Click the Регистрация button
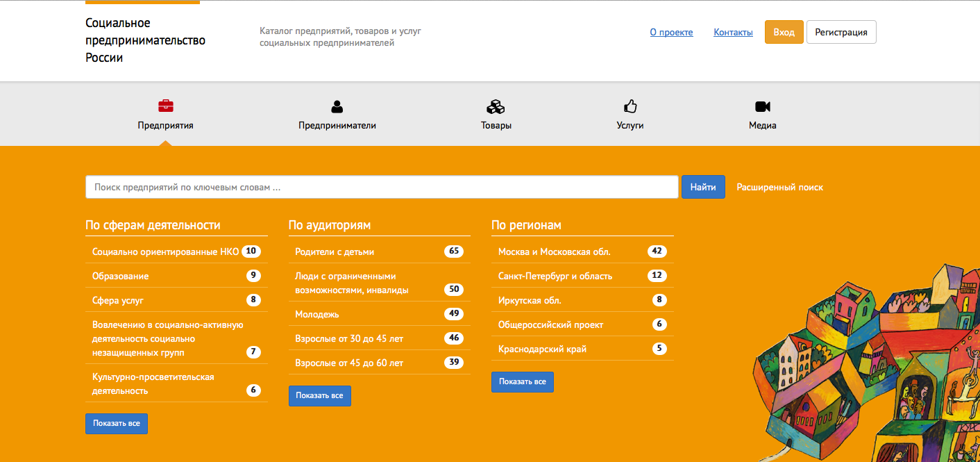980x462 pixels. [x=841, y=32]
